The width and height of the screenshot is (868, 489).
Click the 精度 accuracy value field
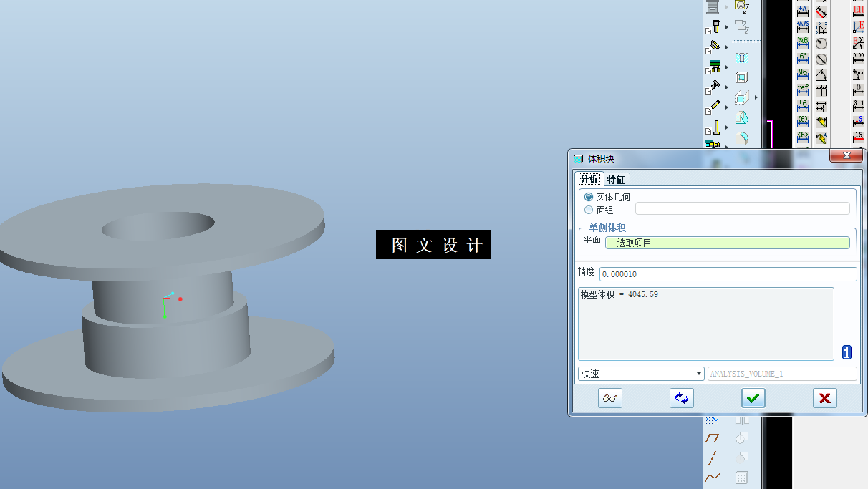coord(728,274)
